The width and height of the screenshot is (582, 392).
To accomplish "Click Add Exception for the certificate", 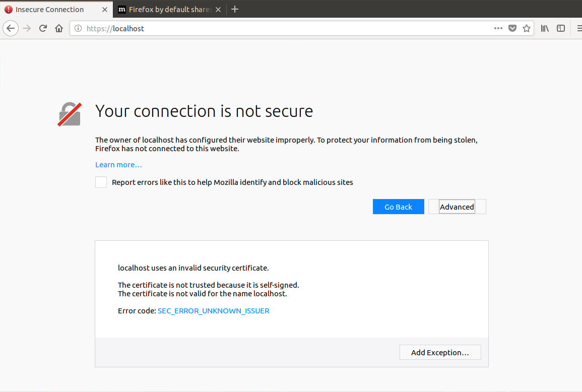I will (440, 352).
